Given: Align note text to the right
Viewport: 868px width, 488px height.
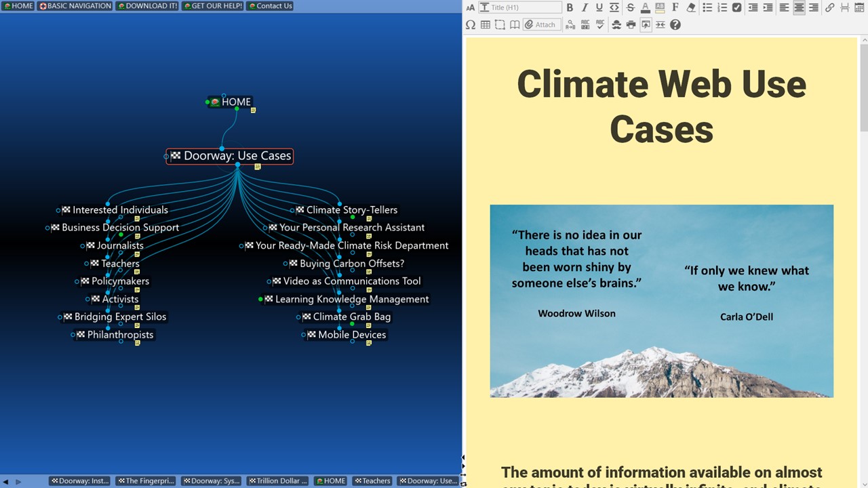Looking at the screenshot, I should pyautogui.click(x=814, y=7).
